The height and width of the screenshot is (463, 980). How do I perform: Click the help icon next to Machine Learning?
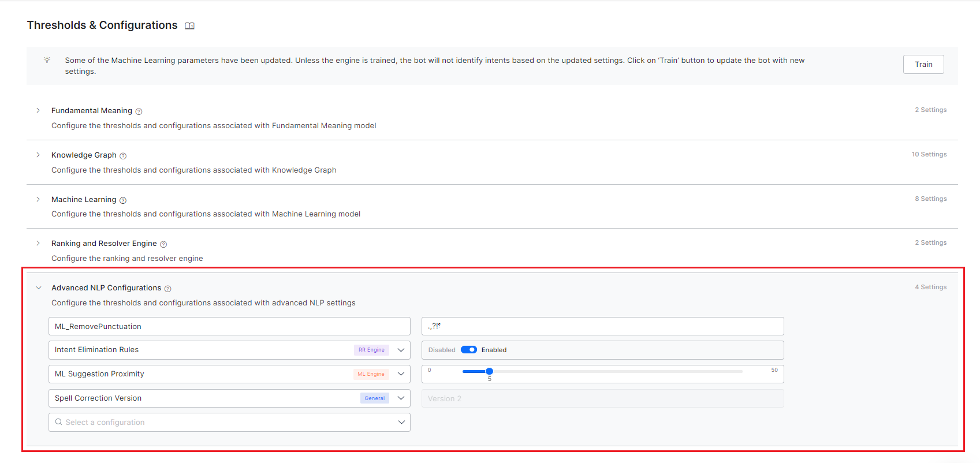[123, 200]
